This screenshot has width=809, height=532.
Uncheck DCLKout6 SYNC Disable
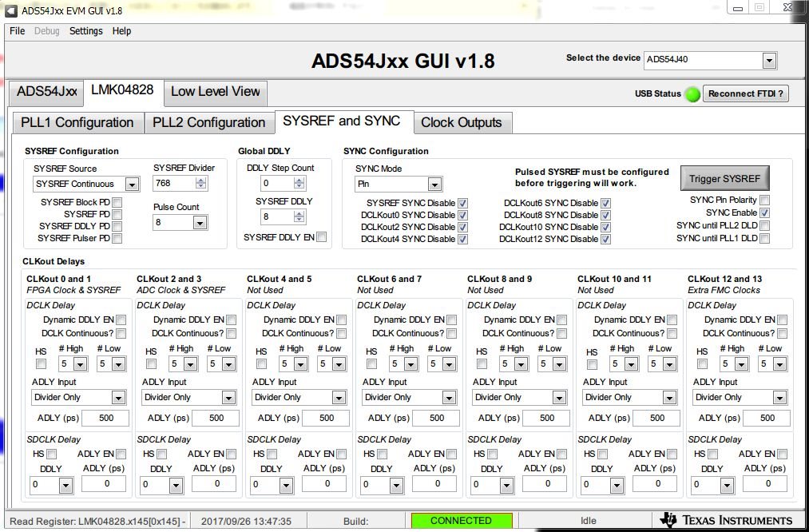point(605,204)
